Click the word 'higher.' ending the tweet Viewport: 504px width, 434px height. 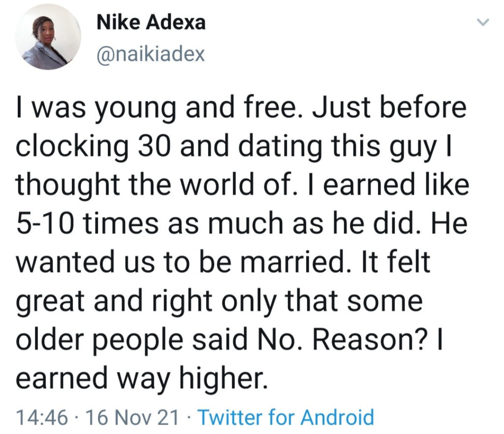[223, 376]
